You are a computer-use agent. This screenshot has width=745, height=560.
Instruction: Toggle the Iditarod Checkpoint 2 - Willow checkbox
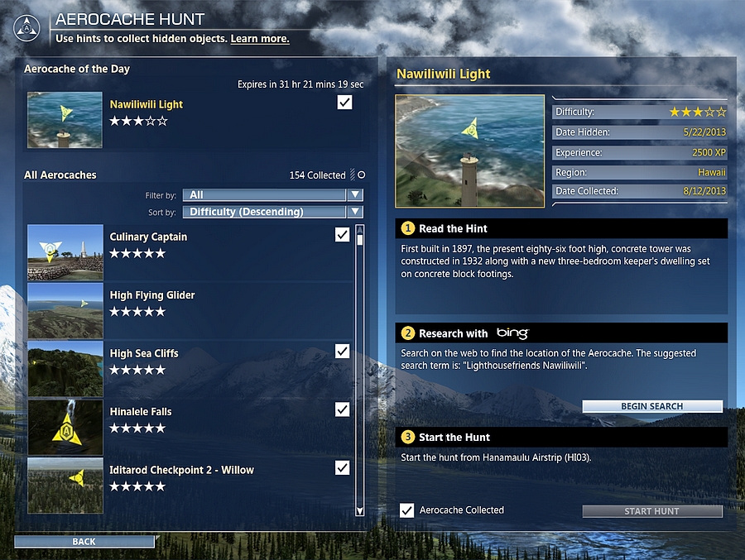pyautogui.click(x=342, y=468)
